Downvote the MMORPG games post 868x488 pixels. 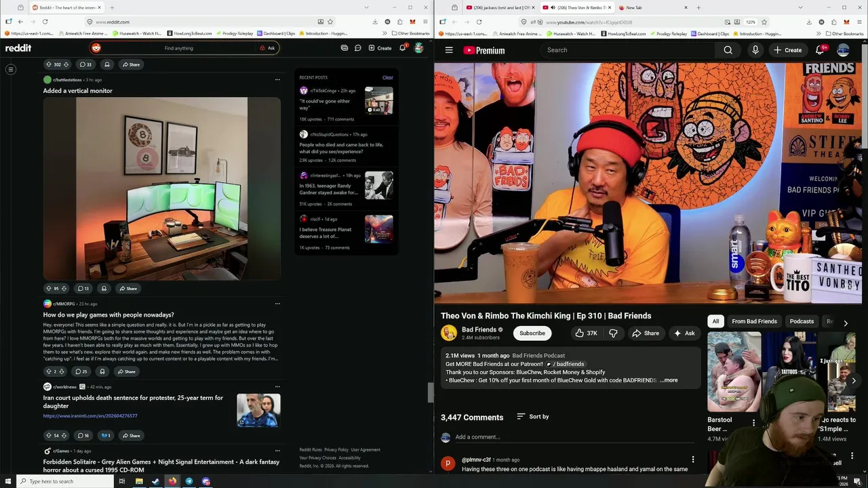click(62, 371)
